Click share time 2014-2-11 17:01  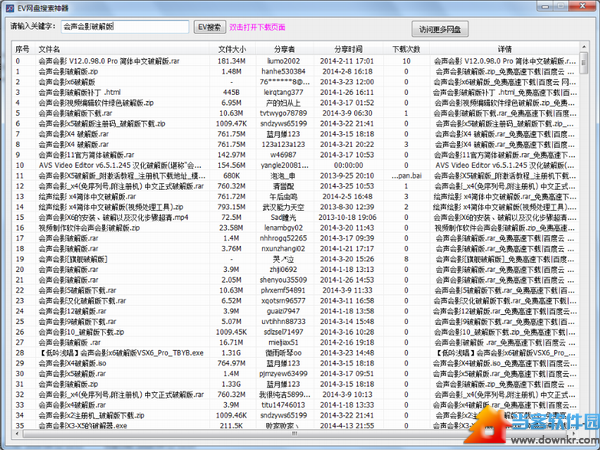[347, 61]
